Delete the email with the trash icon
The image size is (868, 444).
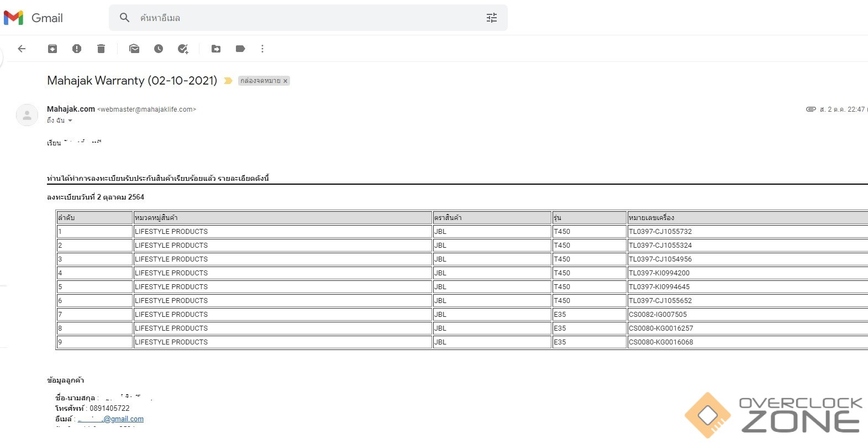pos(101,49)
